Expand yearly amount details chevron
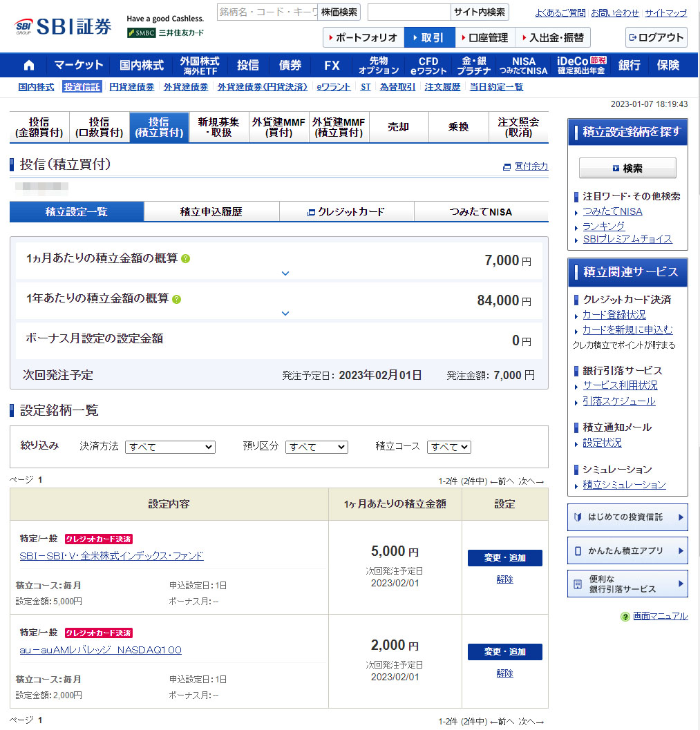Viewport: 700px width, 730px height. click(285, 314)
